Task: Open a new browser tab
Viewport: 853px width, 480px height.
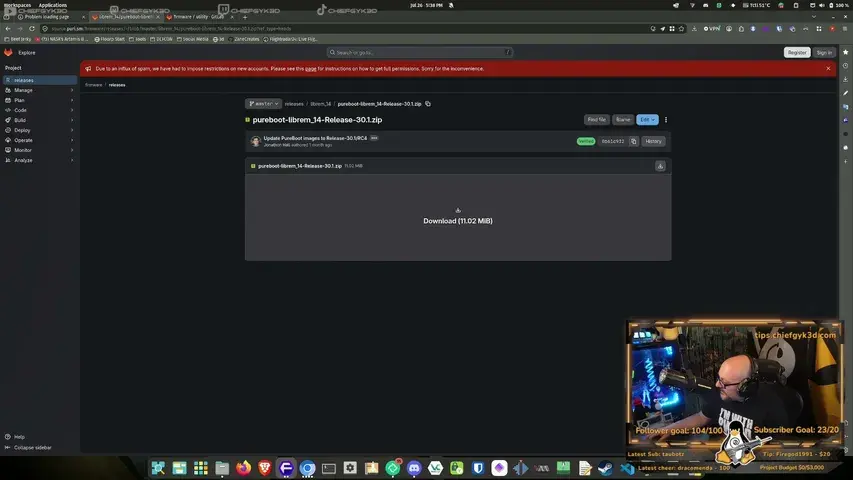Action: [x=245, y=17]
